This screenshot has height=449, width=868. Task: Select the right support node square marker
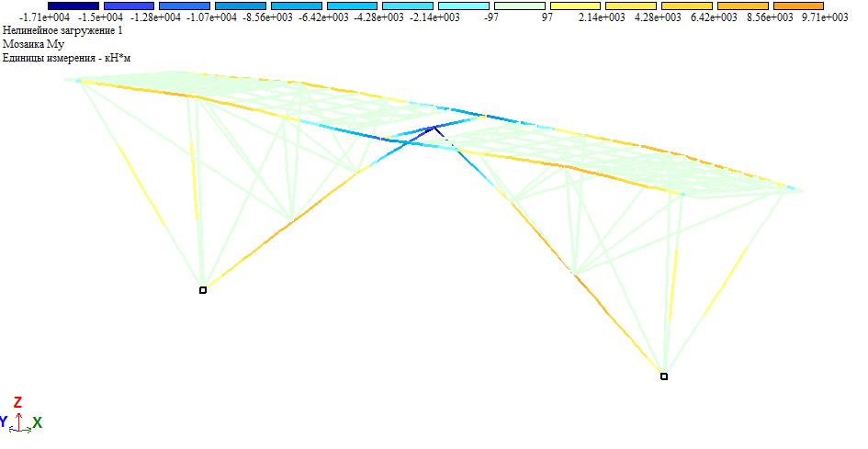pyautogui.click(x=664, y=376)
